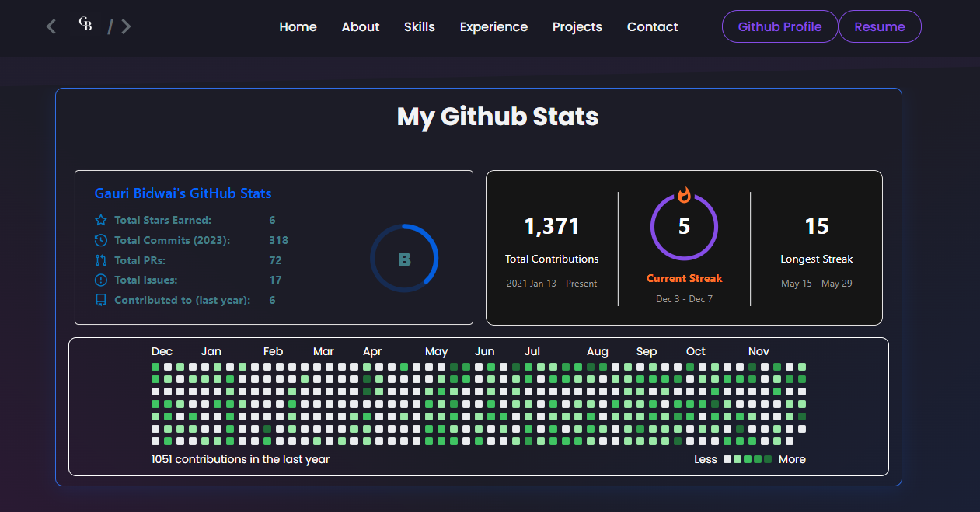Click the May month label on calendar
Viewport: 980px width, 512px height.
[437, 351]
